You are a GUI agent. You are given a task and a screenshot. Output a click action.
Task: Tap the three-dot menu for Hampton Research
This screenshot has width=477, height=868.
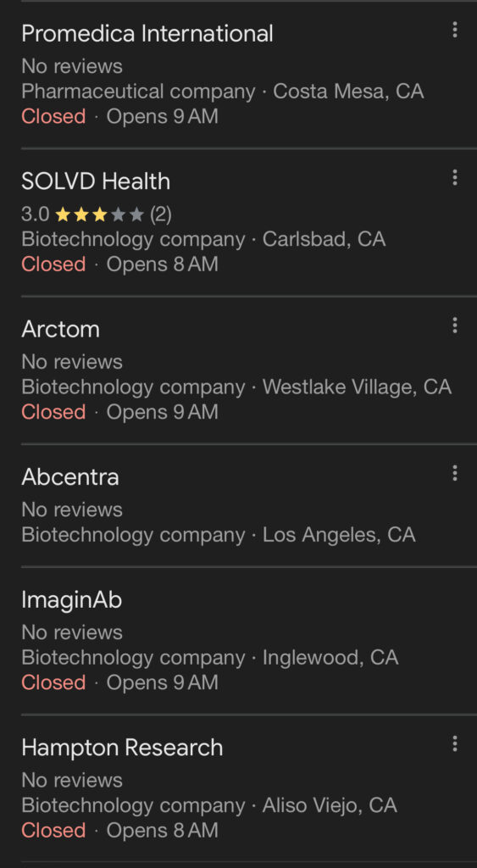(x=454, y=744)
